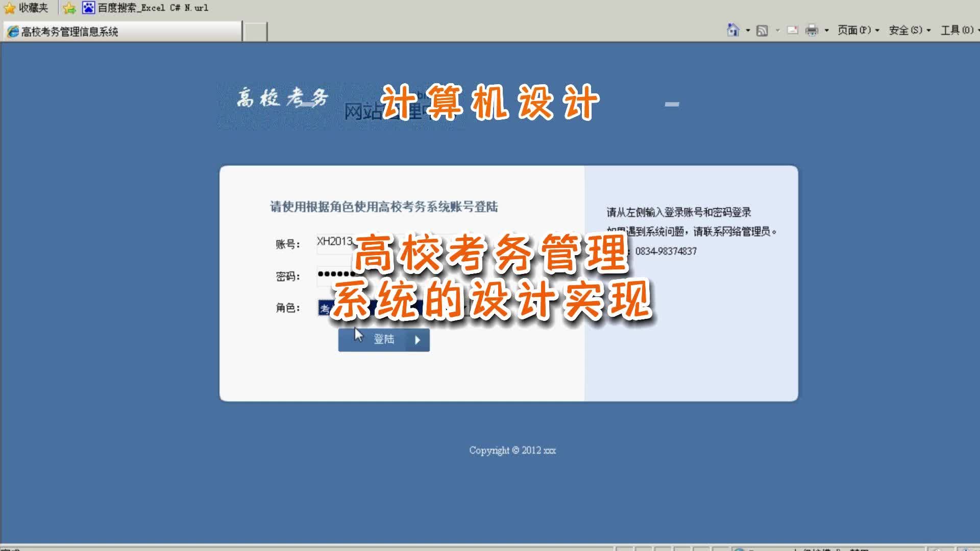980x551 pixels.
Task: Select the 高校考务管理信息系统 browser tab
Action: tap(121, 32)
